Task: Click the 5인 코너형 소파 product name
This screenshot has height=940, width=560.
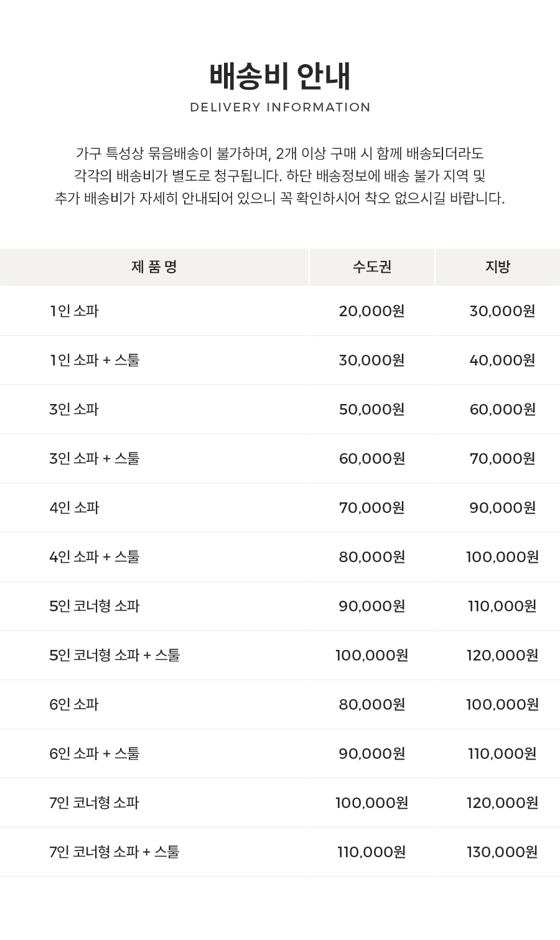Action: click(x=95, y=606)
